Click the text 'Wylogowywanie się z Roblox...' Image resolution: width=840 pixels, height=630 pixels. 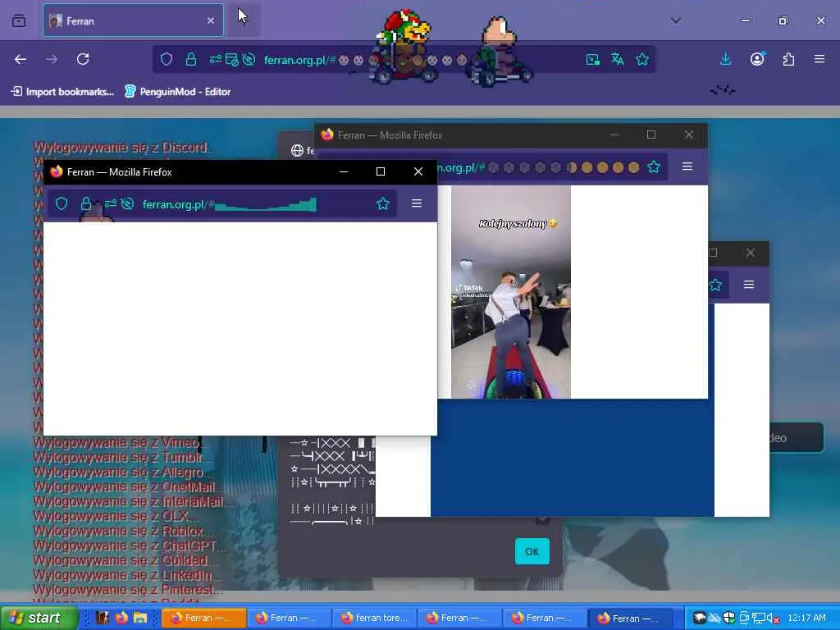coord(124,532)
